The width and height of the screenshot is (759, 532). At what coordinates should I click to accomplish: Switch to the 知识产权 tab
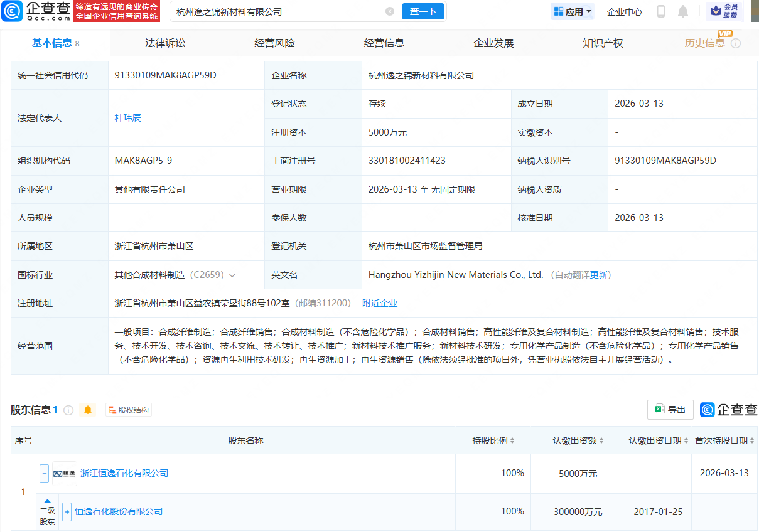point(603,43)
